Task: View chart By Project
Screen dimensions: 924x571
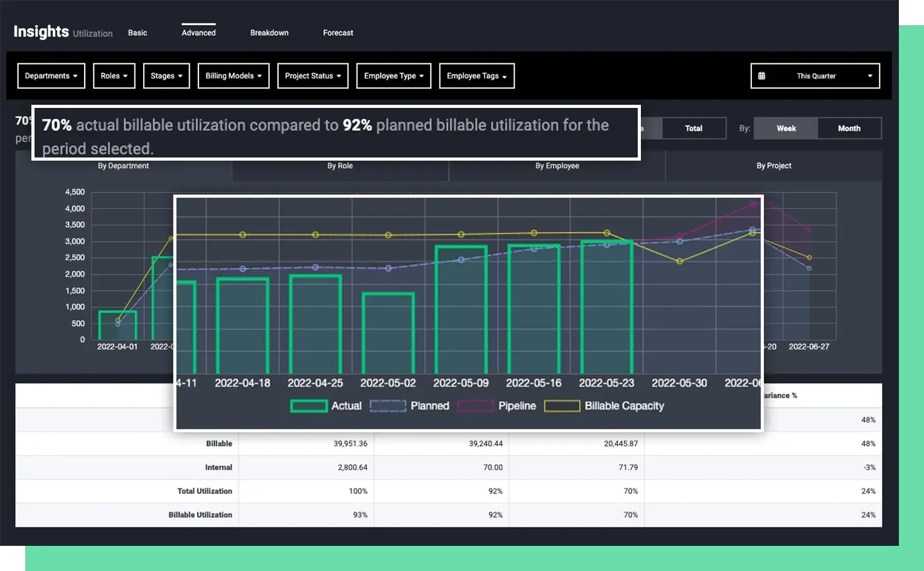Action: click(773, 166)
